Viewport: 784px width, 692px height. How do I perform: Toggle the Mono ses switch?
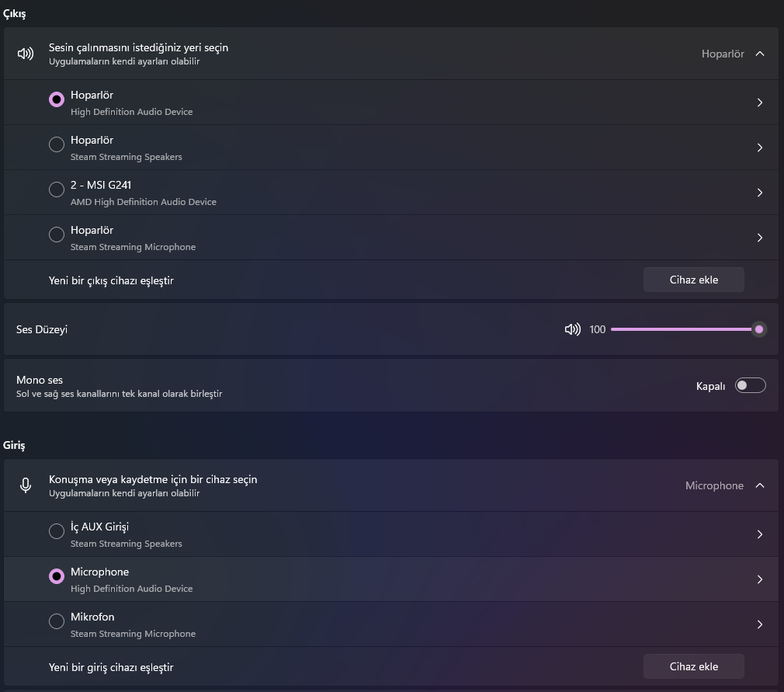(750, 385)
